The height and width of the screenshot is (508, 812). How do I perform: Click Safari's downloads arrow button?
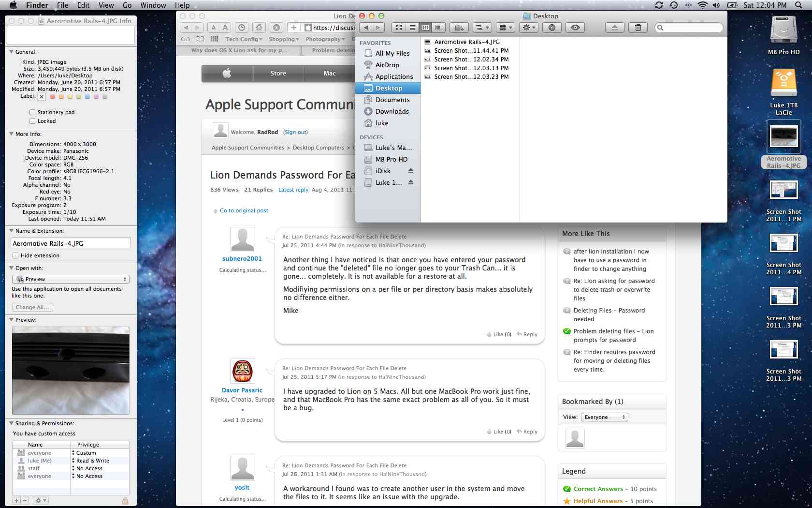click(x=276, y=28)
